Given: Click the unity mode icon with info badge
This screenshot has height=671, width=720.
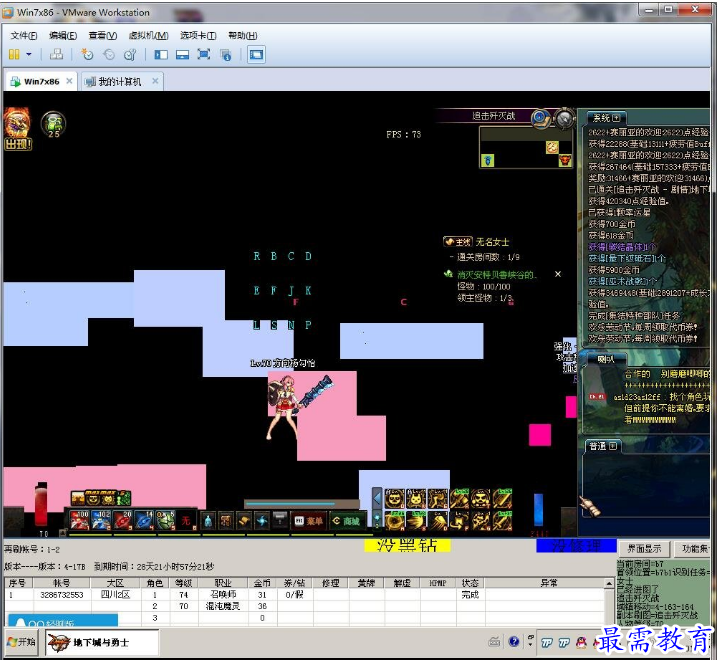Looking at the screenshot, I should 225,55.
